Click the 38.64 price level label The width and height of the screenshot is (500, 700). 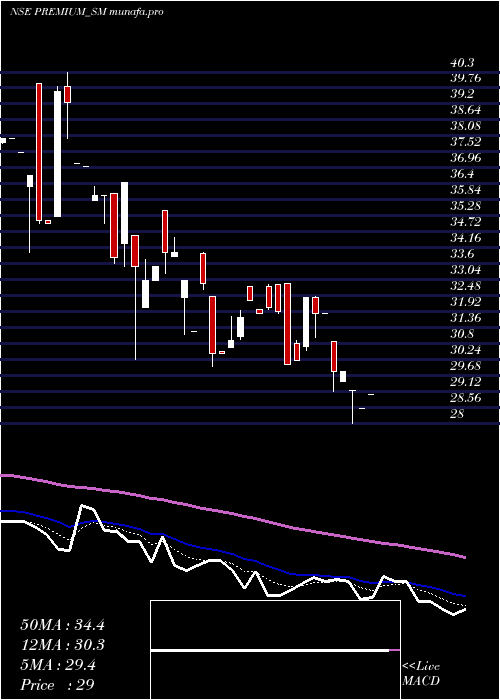point(466,111)
